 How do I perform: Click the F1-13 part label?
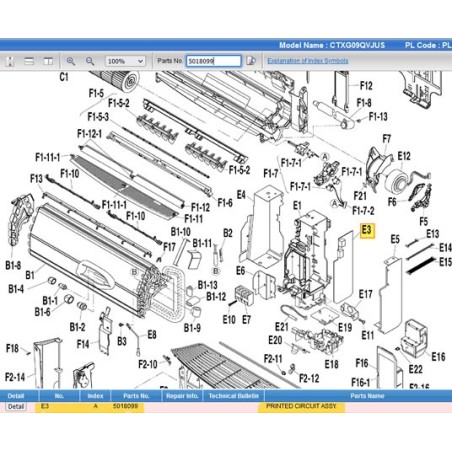(x=378, y=117)
